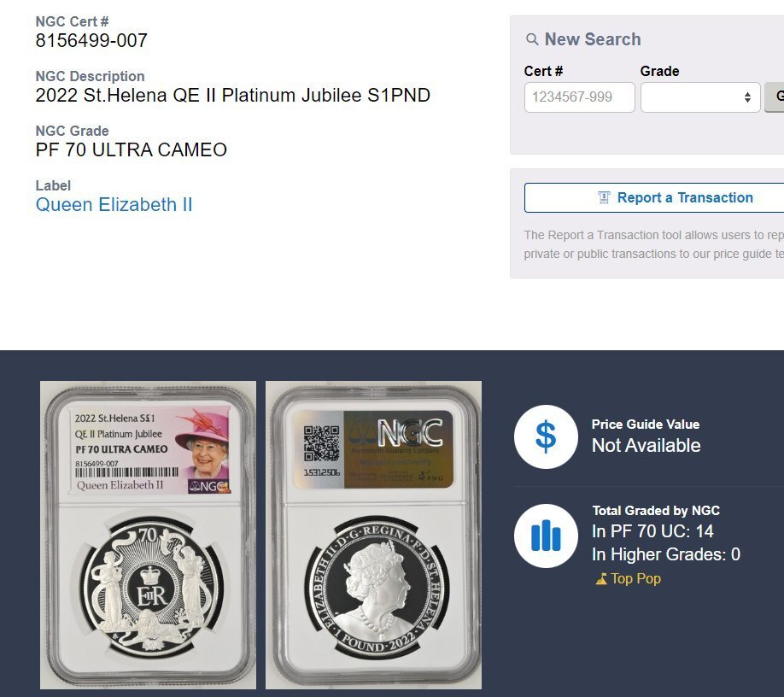
Task: Click the NGC logo on the back label
Action: click(410, 433)
